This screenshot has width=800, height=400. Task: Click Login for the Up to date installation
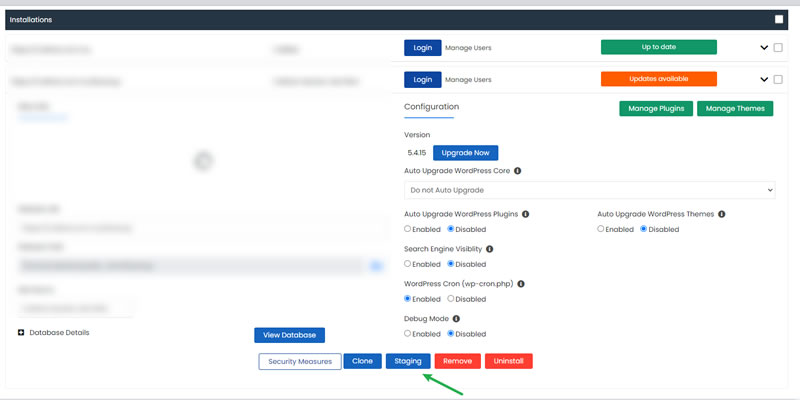pyautogui.click(x=422, y=48)
